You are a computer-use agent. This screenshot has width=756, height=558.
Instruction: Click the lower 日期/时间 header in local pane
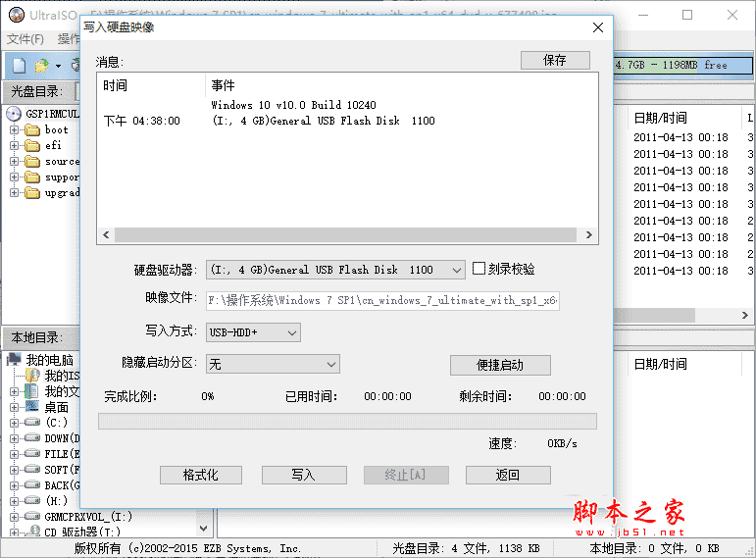pyautogui.click(x=660, y=364)
